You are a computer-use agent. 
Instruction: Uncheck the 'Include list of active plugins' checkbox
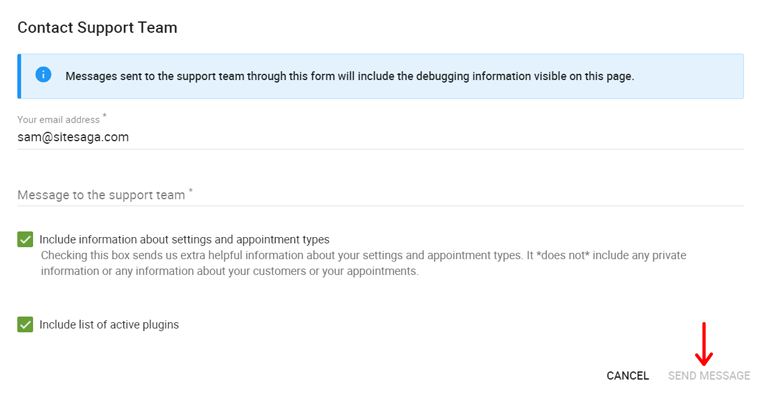click(x=25, y=324)
